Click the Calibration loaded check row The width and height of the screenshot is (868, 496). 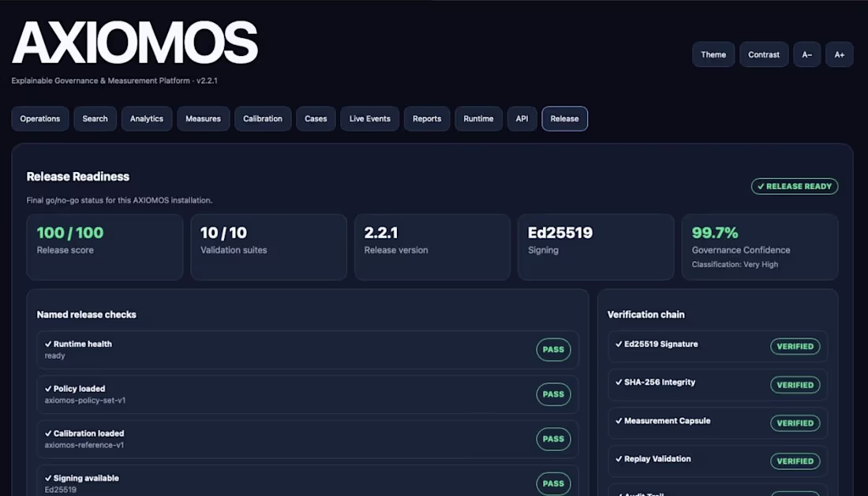coord(308,439)
